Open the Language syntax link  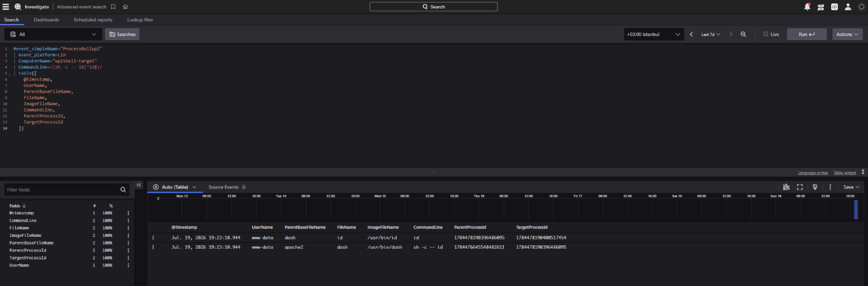(x=813, y=173)
